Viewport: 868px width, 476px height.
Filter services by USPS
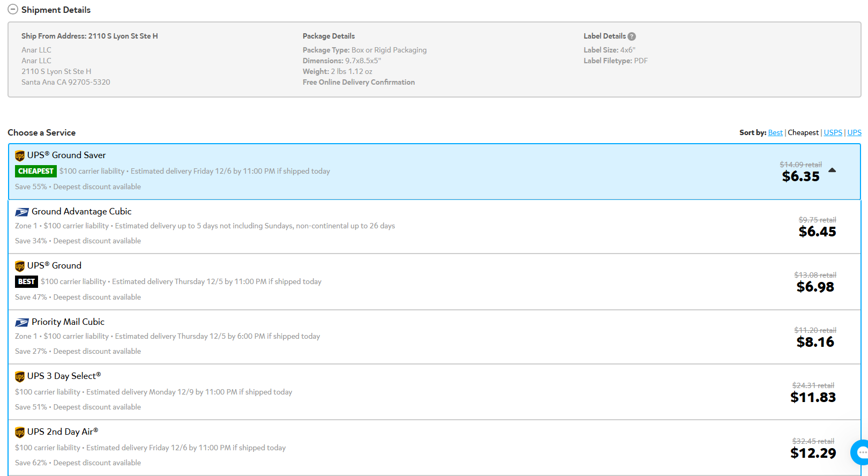[833, 132]
